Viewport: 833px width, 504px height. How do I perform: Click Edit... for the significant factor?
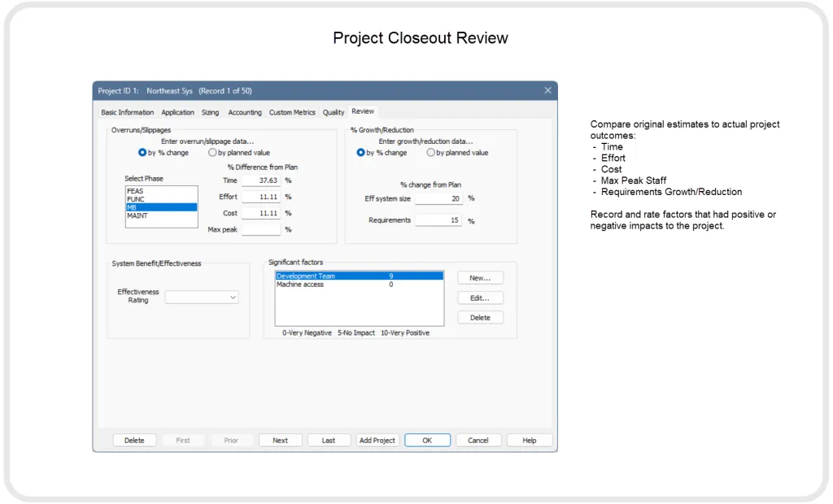pos(480,298)
